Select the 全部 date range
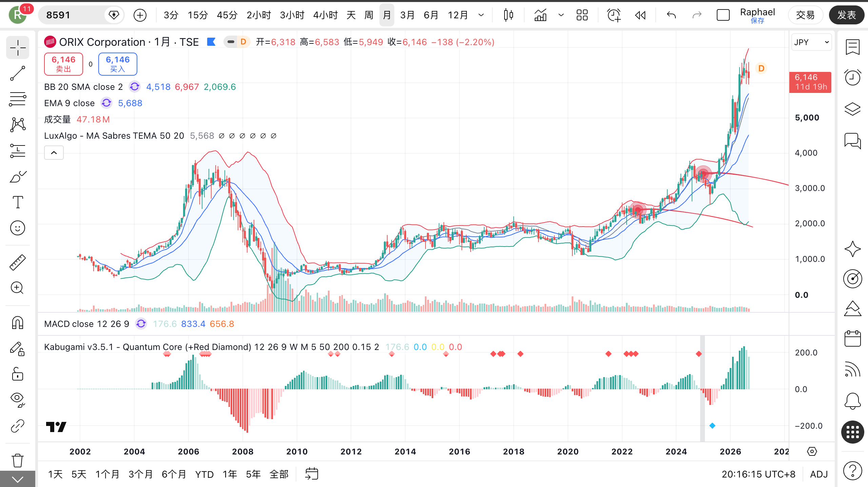The image size is (868, 487). 279,474
